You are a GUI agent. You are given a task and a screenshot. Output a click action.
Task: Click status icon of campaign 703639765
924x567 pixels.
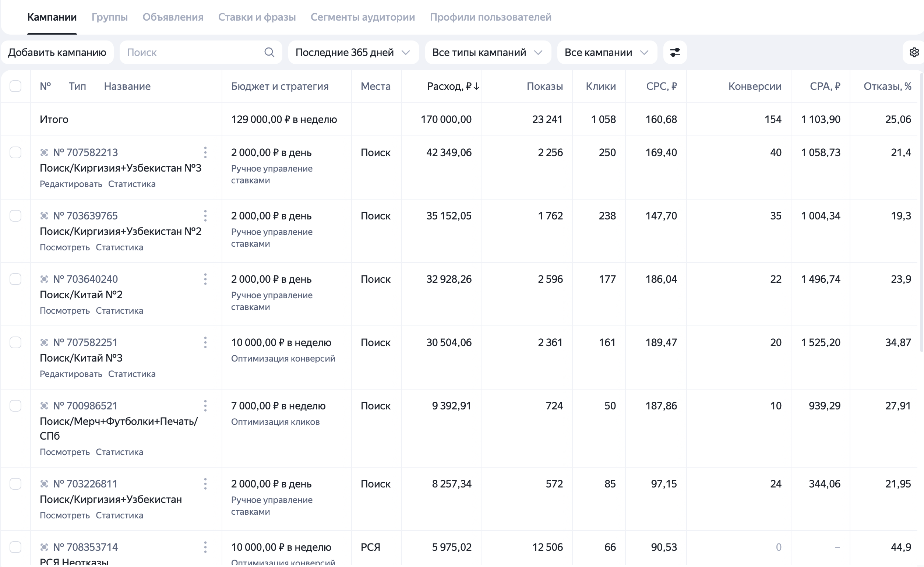click(x=44, y=216)
